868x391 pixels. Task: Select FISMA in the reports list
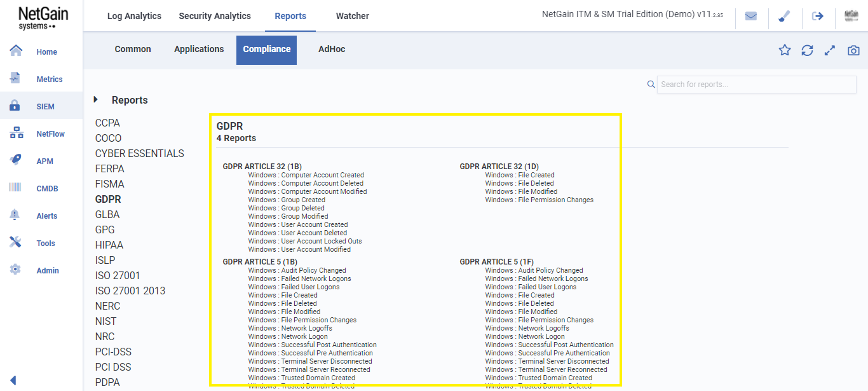[110, 184]
